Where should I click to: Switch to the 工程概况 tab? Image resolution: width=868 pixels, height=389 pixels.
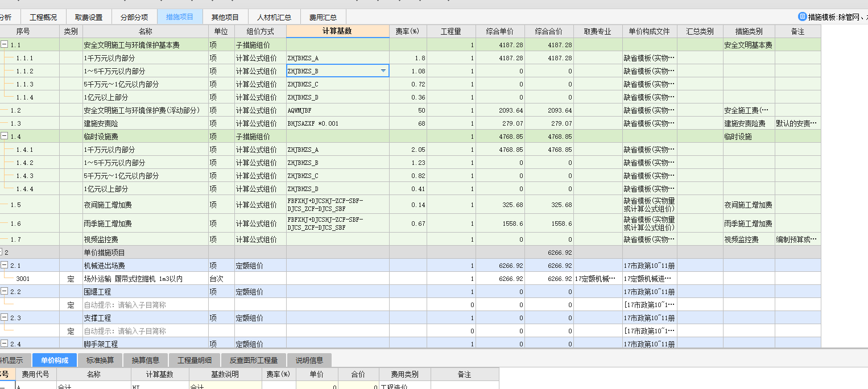(43, 17)
